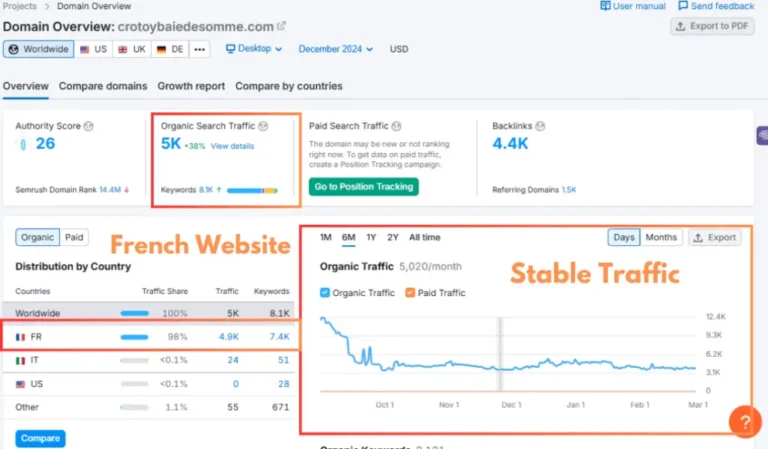This screenshot has height=449, width=768.
Task: Open View details for organic traffic
Action: click(232, 146)
